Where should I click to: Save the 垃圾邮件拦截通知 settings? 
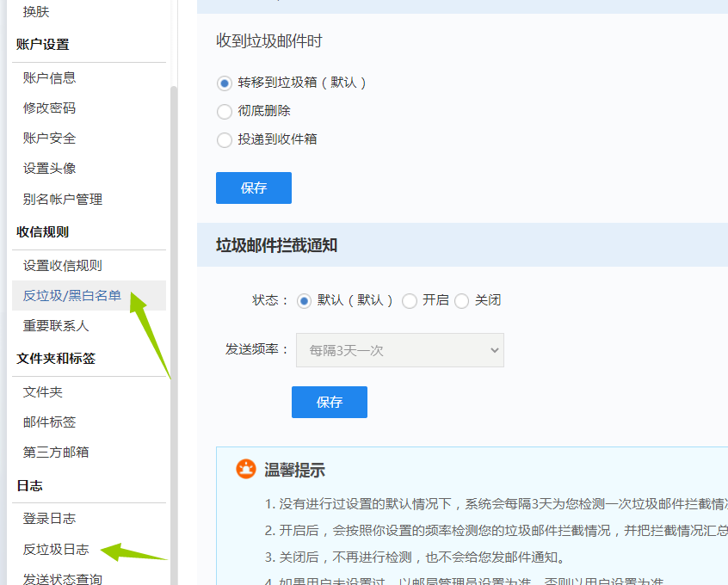(329, 403)
